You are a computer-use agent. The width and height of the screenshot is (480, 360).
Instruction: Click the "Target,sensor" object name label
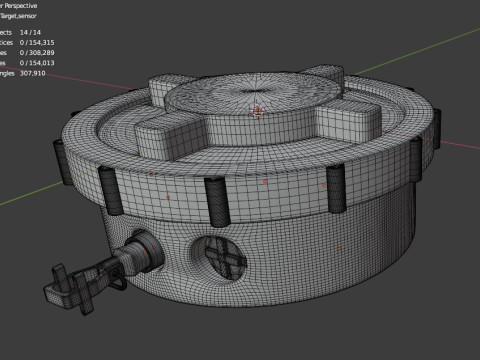tap(18, 16)
